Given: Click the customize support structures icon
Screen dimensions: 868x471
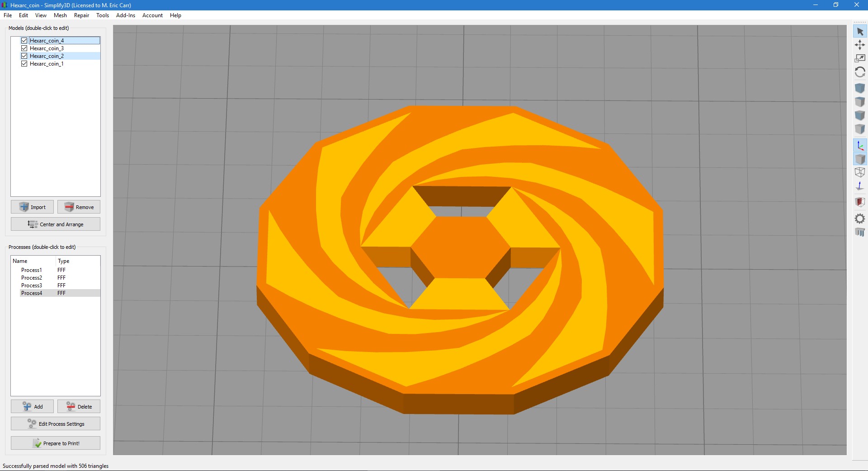Looking at the screenshot, I should click(x=860, y=233).
